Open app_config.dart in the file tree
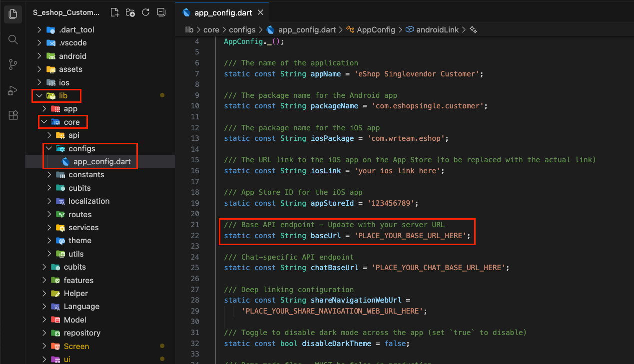The width and height of the screenshot is (634, 364). (102, 162)
